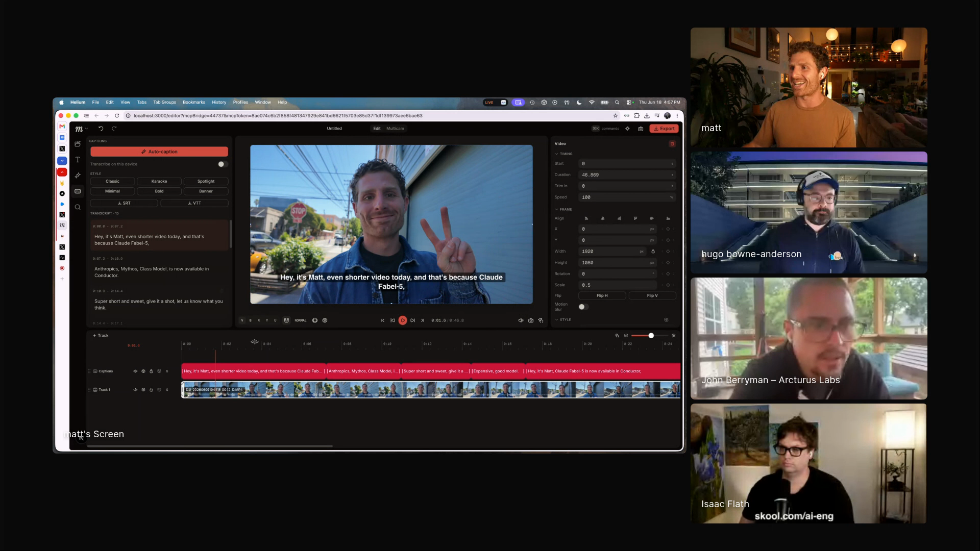Click the Duration field showing 46.869

(x=628, y=175)
